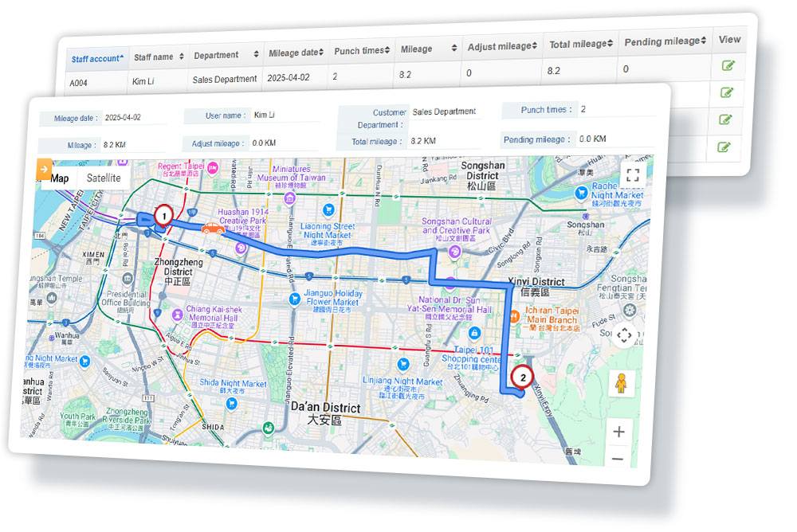Open the Taipei 101 Shopping center pin
This screenshot has width=797, height=532.
coord(474,334)
